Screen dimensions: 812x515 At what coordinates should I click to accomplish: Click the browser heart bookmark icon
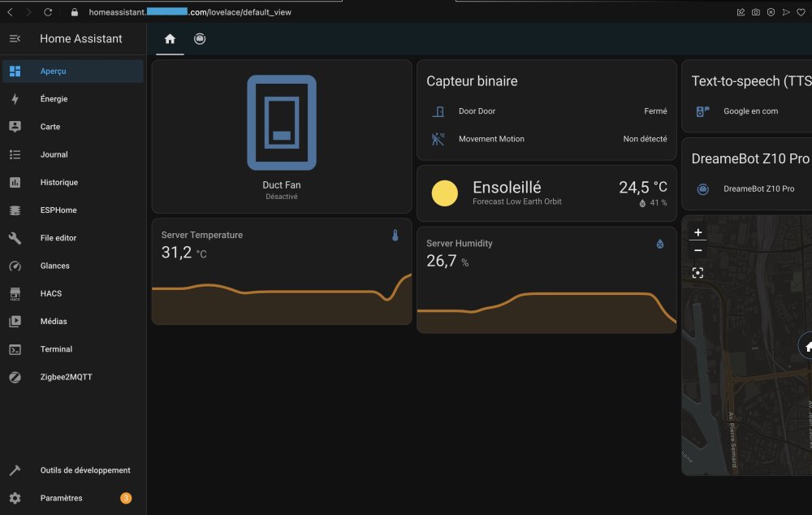click(x=801, y=12)
